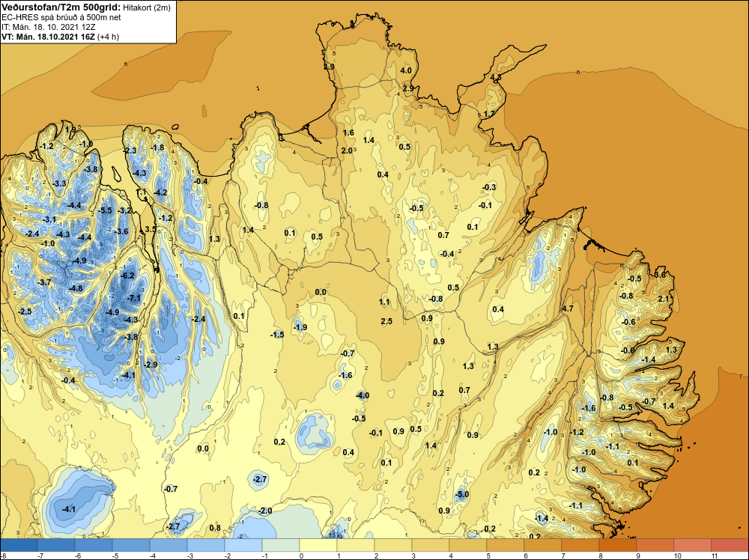
Task: Click the 'EC-HRES spá brúuð á 500m net' line
Action: coord(61,17)
